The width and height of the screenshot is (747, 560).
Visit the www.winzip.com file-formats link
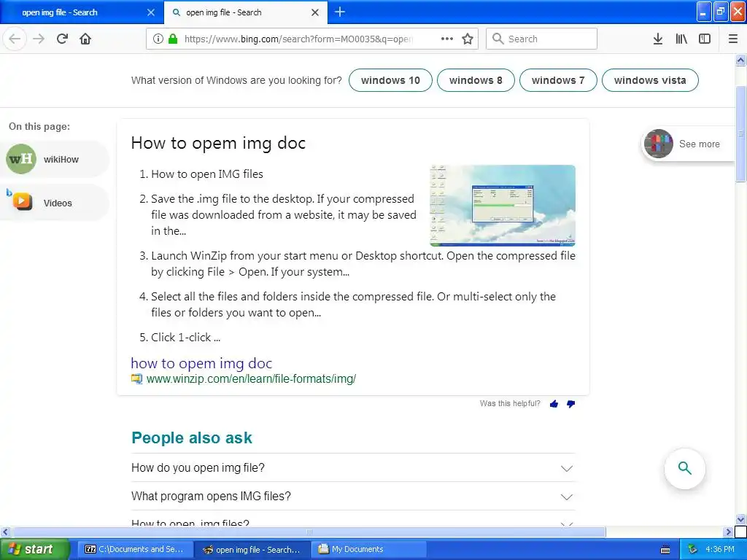(251, 379)
